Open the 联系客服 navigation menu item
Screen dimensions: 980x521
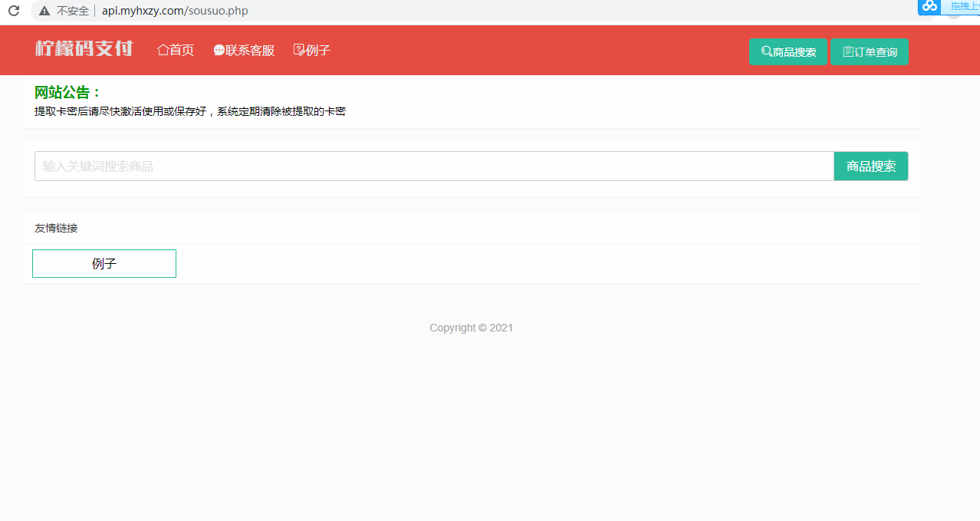tap(250, 51)
